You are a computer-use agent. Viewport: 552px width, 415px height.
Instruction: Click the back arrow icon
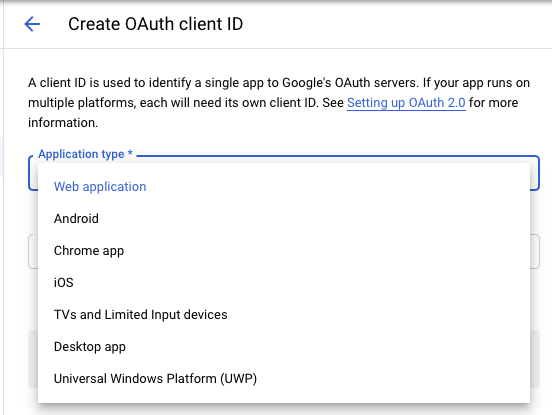32,24
